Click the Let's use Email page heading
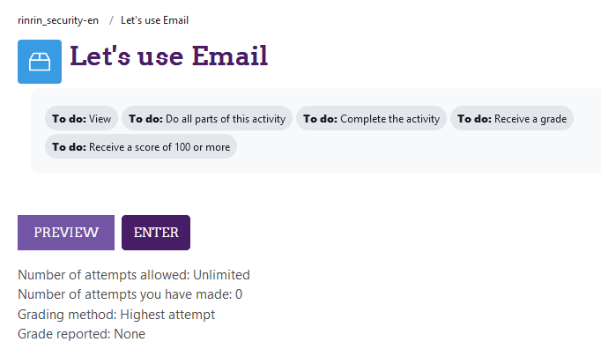The height and width of the screenshot is (364, 601). tap(168, 56)
